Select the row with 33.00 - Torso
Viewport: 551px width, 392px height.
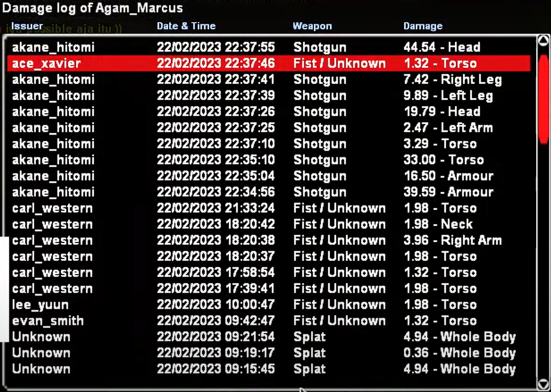[x=269, y=160]
